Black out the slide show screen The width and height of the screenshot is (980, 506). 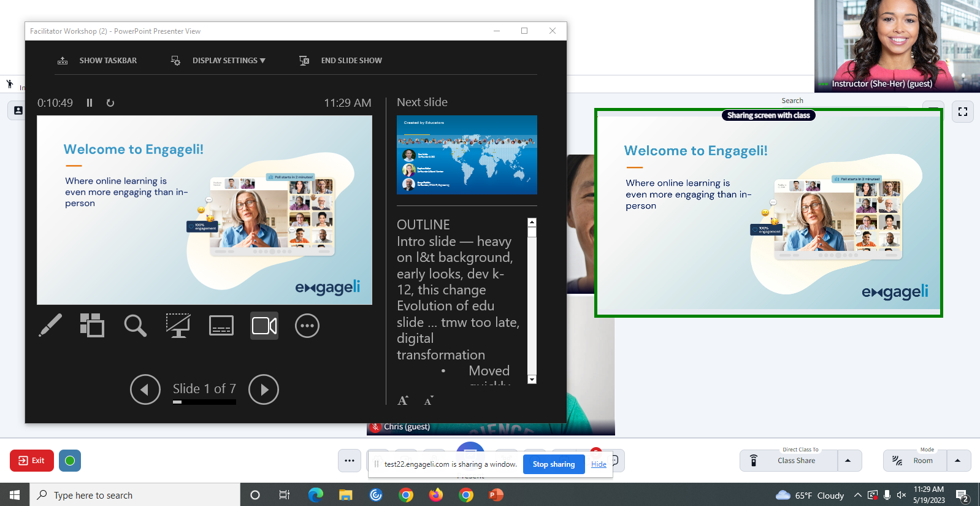(x=178, y=326)
